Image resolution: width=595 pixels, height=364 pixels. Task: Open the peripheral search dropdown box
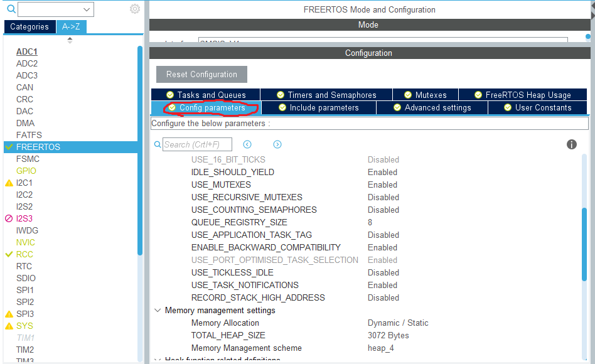(56, 9)
